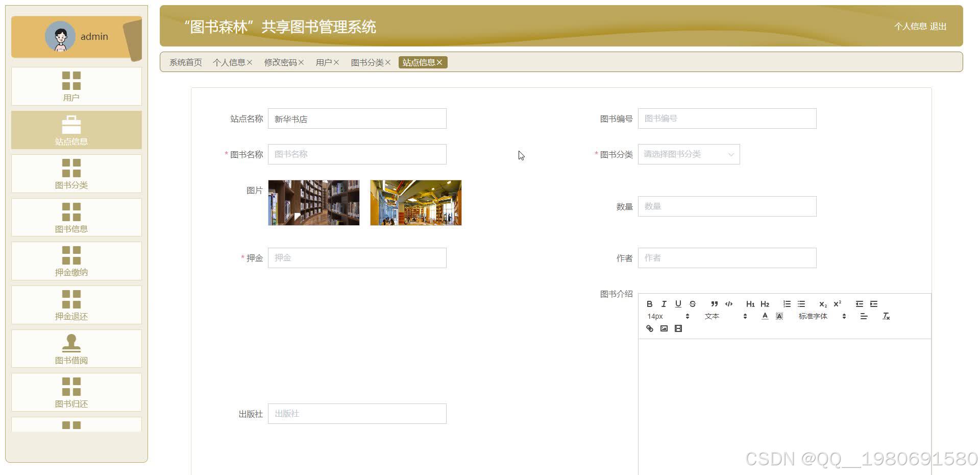Log out via the 退出 link
This screenshot has width=980, height=475.
click(938, 26)
